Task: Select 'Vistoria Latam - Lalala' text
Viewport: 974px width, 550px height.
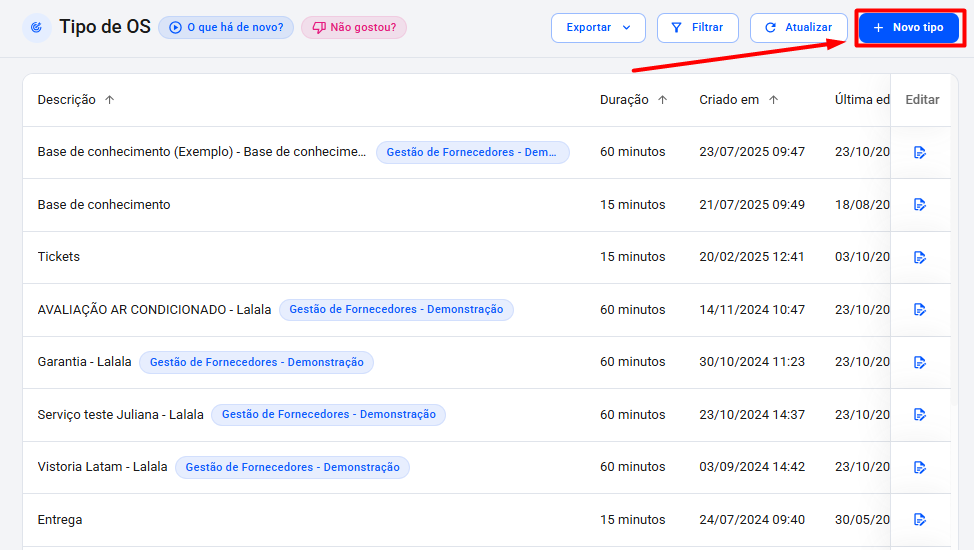Action: click(102, 467)
